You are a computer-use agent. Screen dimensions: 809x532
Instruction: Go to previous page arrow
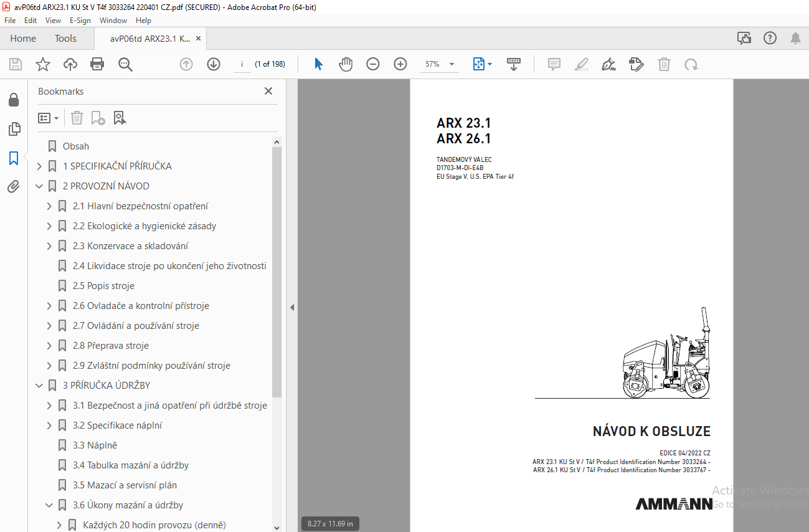[186, 64]
